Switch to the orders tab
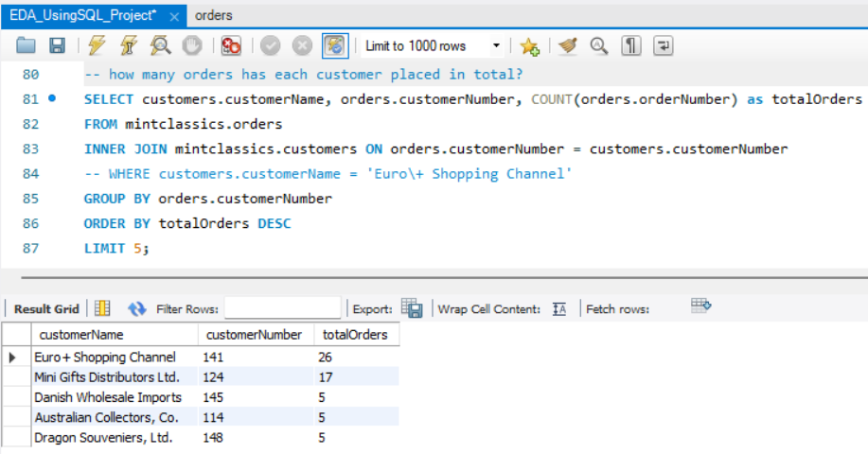 click(x=214, y=15)
